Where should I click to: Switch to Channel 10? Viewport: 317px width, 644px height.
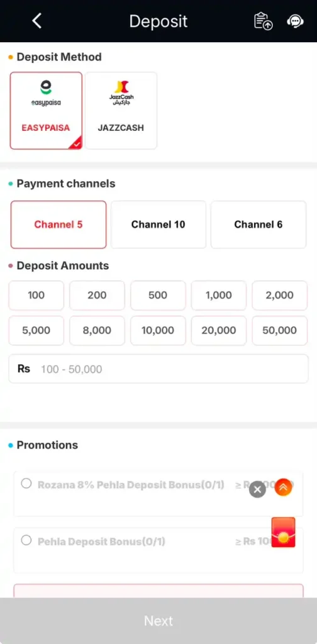pyautogui.click(x=158, y=225)
